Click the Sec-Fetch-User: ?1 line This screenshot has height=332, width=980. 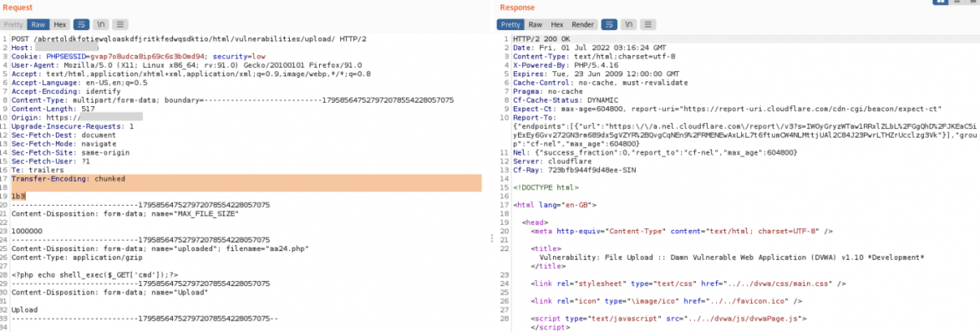50,161
